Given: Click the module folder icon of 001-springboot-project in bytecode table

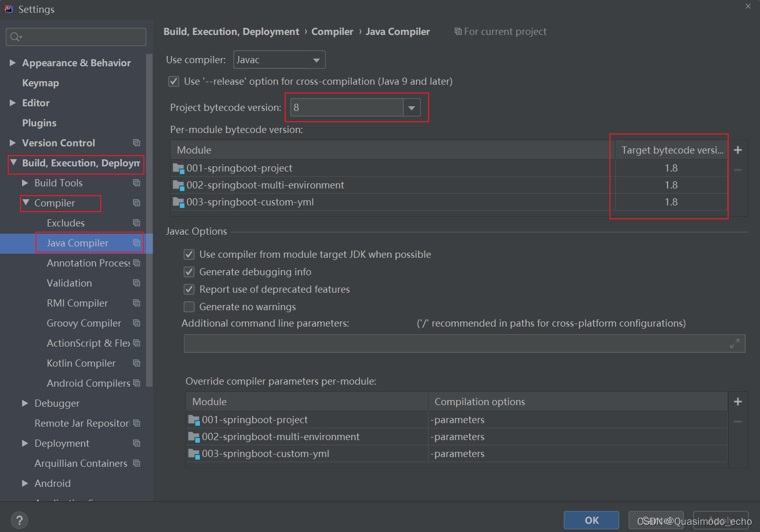Looking at the screenshot, I should pos(178,168).
